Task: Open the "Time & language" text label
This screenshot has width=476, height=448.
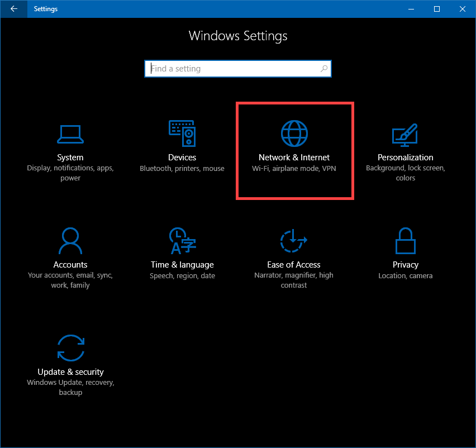Action: [x=182, y=265]
